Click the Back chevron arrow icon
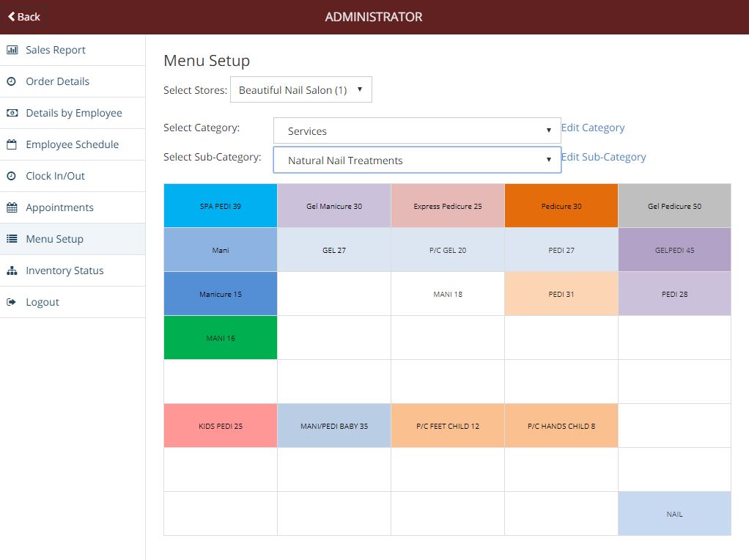 pyautogui.click(x=12, y=16)
